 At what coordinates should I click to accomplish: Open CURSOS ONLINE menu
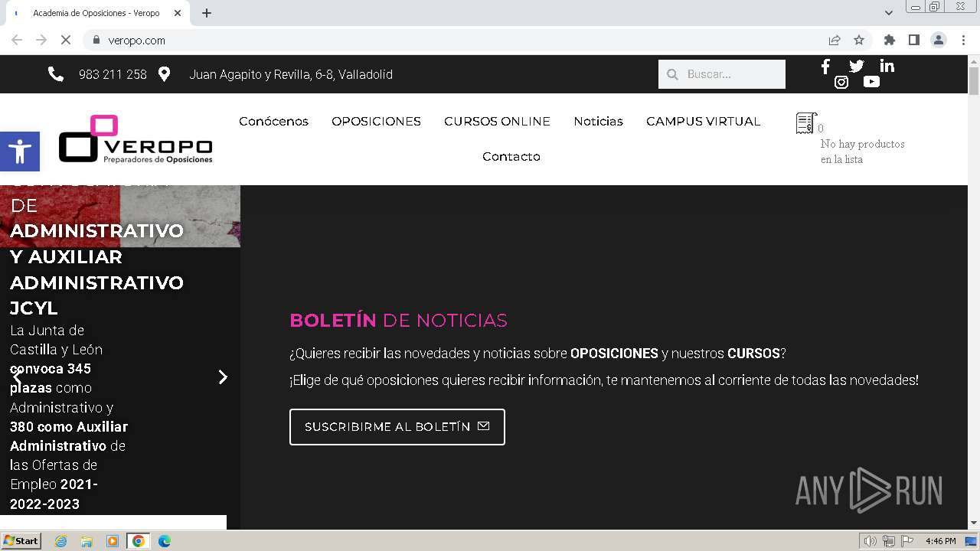pyautogui.click(x=497, y=121)
